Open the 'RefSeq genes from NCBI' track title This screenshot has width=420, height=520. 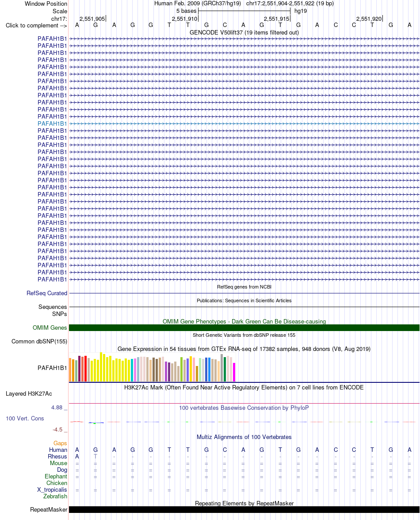point(244,287)
